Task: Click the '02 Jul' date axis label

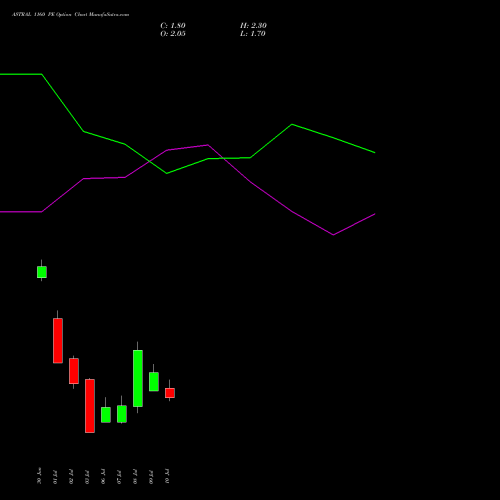Action: coord(71,477)
